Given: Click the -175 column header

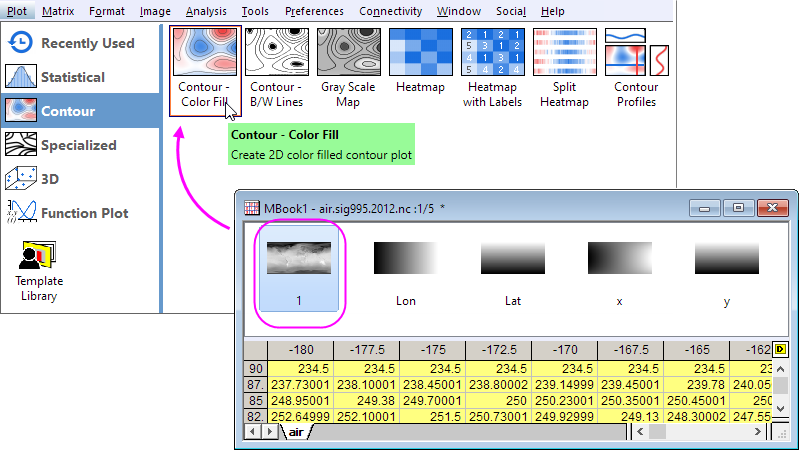Looking at the screenshot, I should click(433, 350).
